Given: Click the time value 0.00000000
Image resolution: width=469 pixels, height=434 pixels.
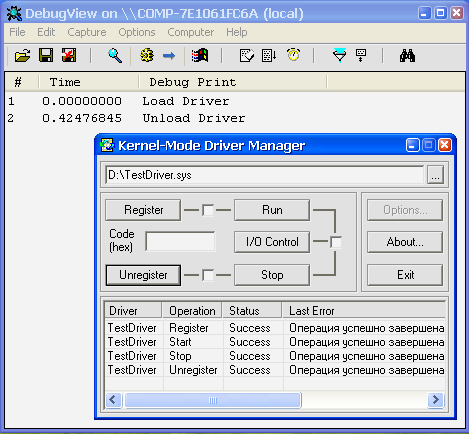Looking at the screenshot, I should [82, 101].
